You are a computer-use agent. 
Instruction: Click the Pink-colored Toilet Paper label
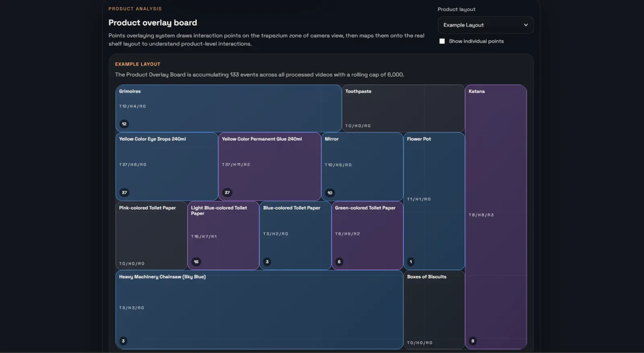(147, 208)
